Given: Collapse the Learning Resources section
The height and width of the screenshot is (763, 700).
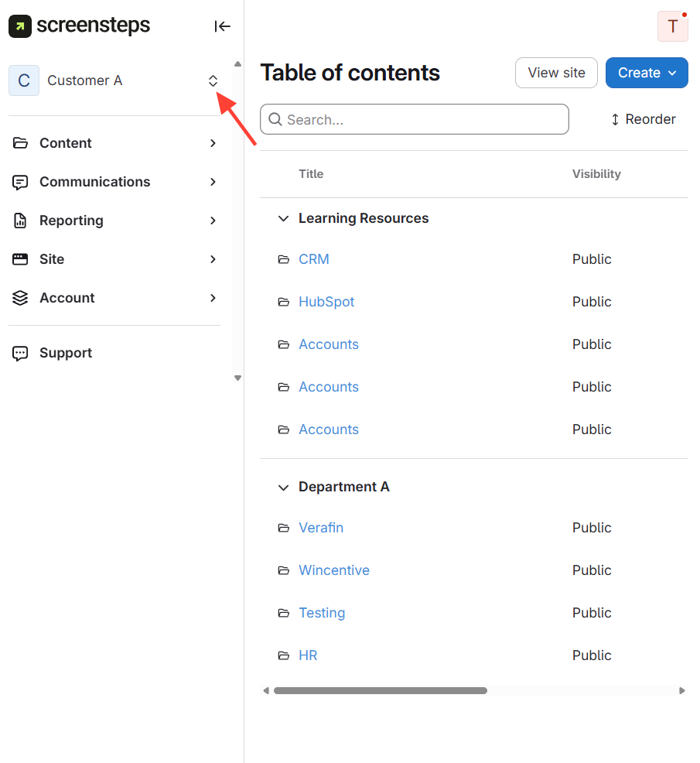Looking at the screenshot, I should [x=282, y=219].
